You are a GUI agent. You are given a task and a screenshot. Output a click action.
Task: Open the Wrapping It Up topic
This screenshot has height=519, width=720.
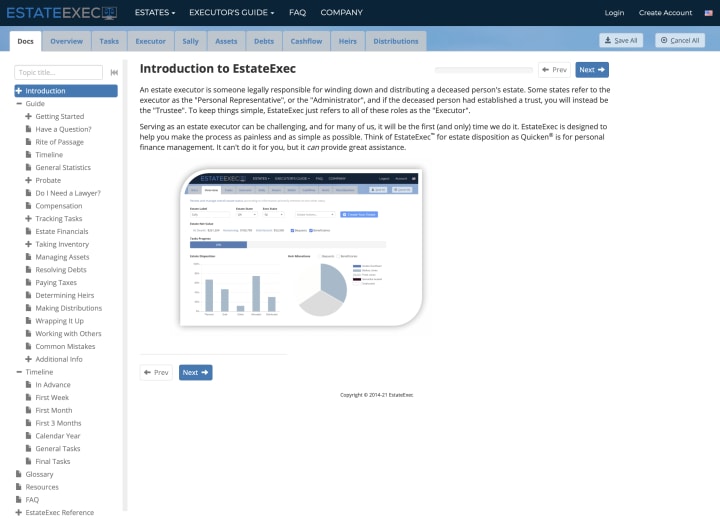coord(60,321)
